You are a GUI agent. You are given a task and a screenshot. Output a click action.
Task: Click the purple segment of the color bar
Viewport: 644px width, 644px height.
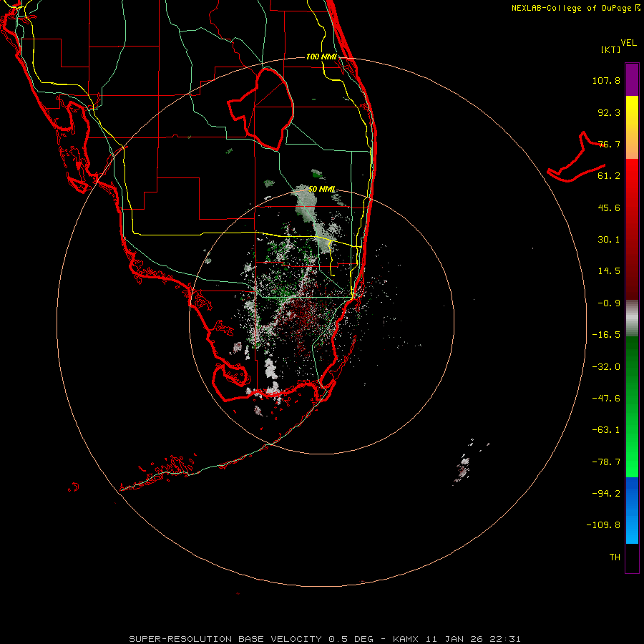coord(632,79)
